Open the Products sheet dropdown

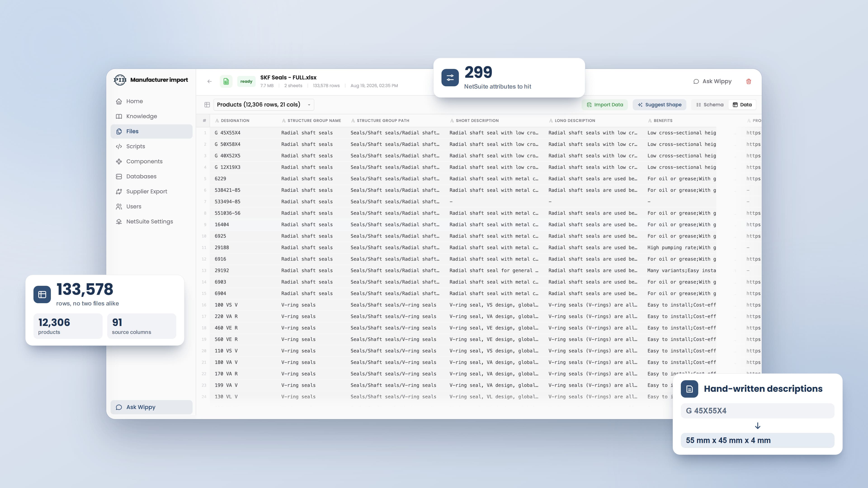click(x=264, y=105)
